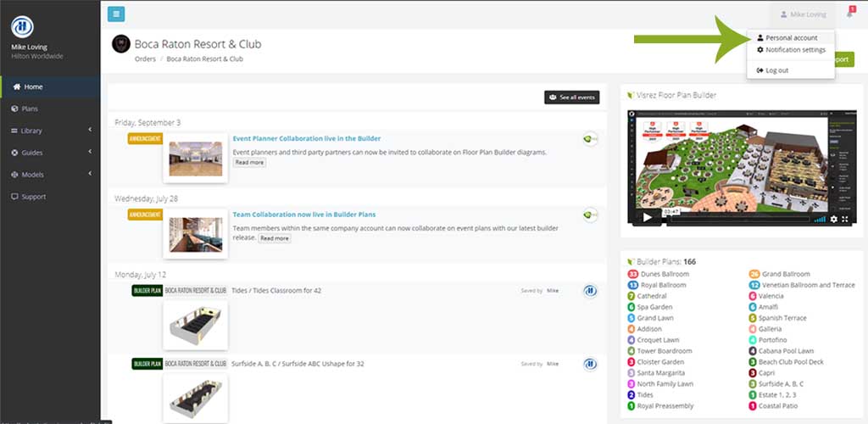This screenshot has width=868, height=424.
Task: Click the 13 badge beside Royal Ballroom
Action: [x=633, y=285]
